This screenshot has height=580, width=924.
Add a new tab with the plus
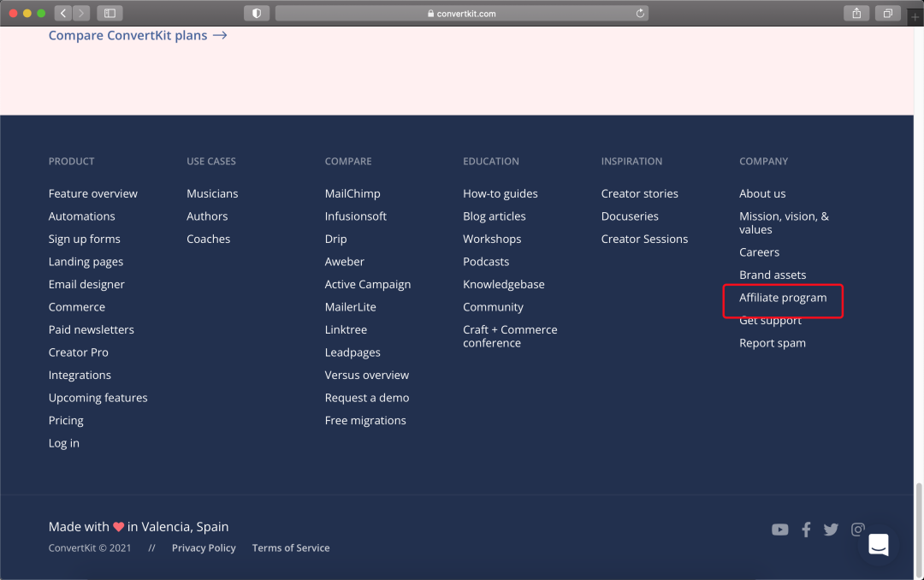coord(915,17)
